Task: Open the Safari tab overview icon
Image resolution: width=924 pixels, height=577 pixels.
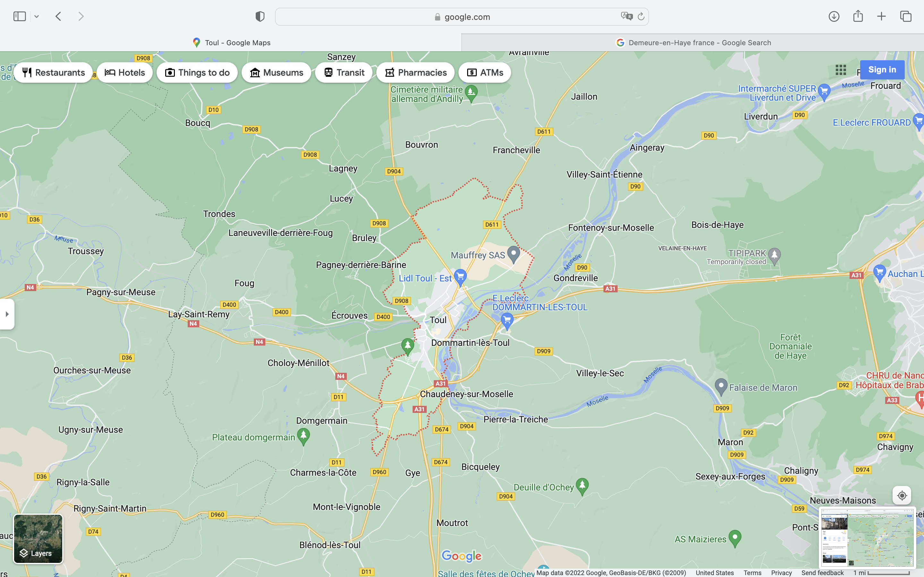Action: coord(906,16)
